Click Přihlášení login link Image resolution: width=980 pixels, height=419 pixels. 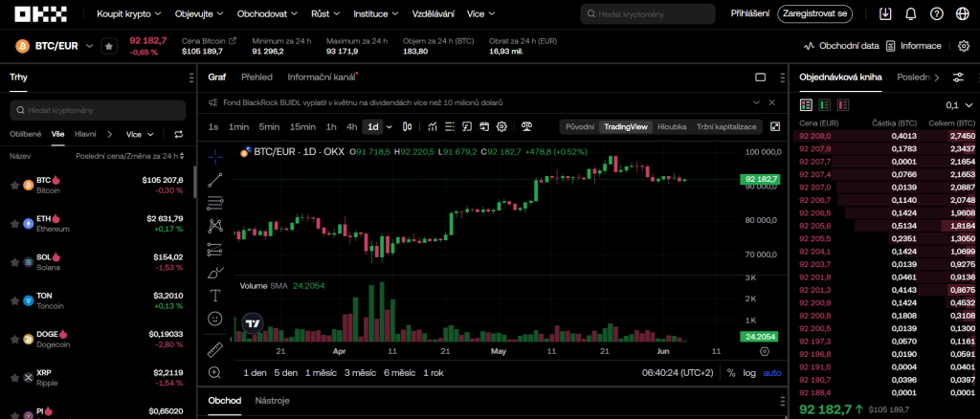click(x=750, y=13)
